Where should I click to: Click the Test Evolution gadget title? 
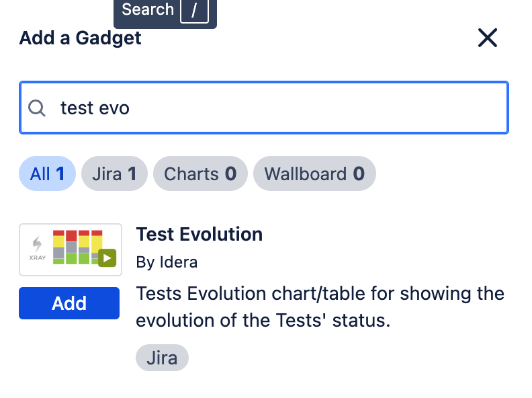[x=199, y=235]
